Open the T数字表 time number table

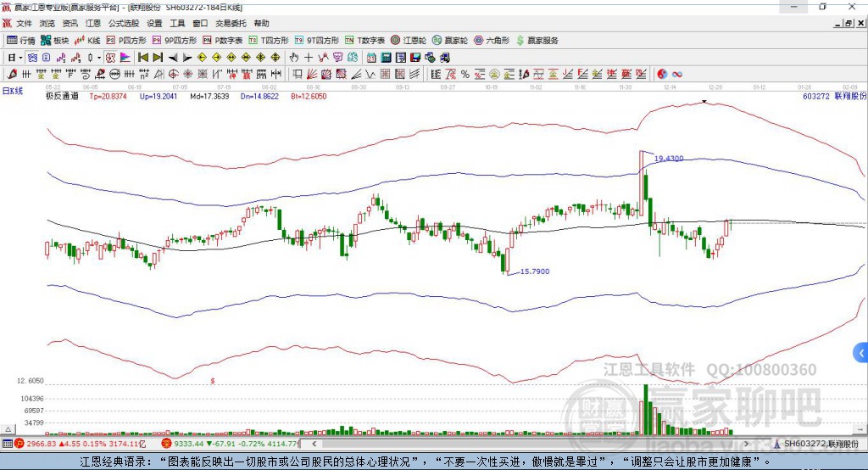[x=364, y=41]
